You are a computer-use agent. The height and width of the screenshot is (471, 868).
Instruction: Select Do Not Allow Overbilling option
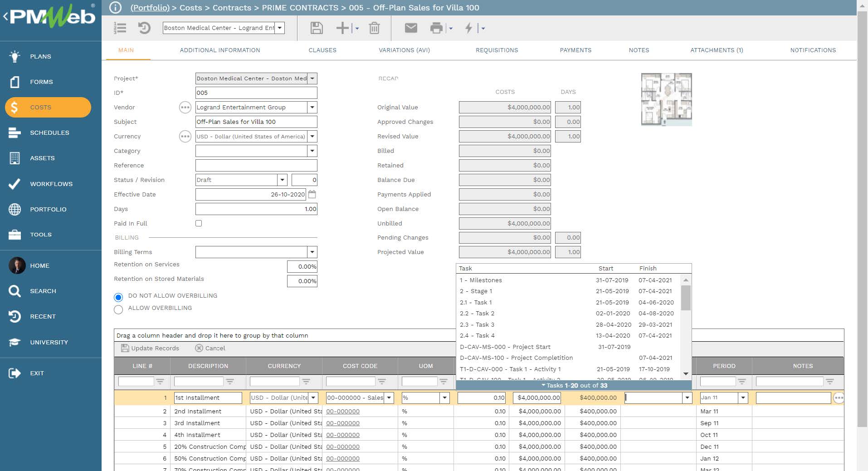118,297
